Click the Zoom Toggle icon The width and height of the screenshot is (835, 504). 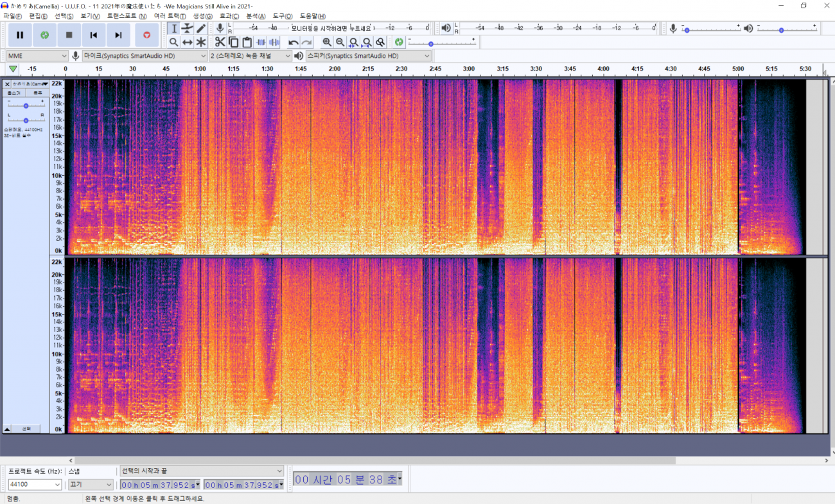click(380, 42)
